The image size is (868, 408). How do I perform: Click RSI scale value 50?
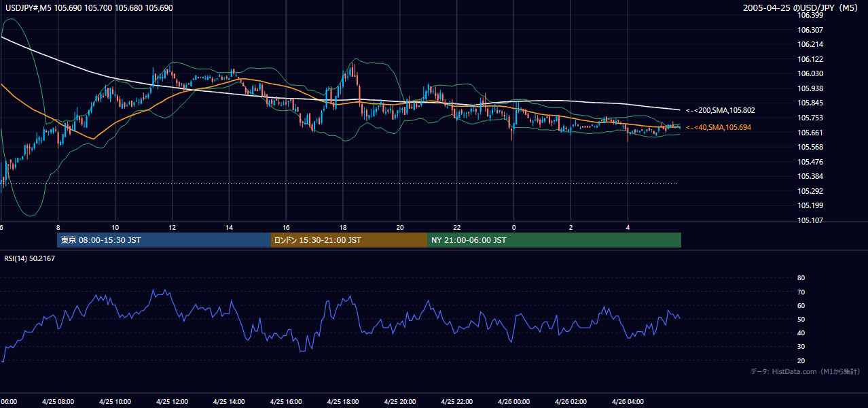(801, 319)
